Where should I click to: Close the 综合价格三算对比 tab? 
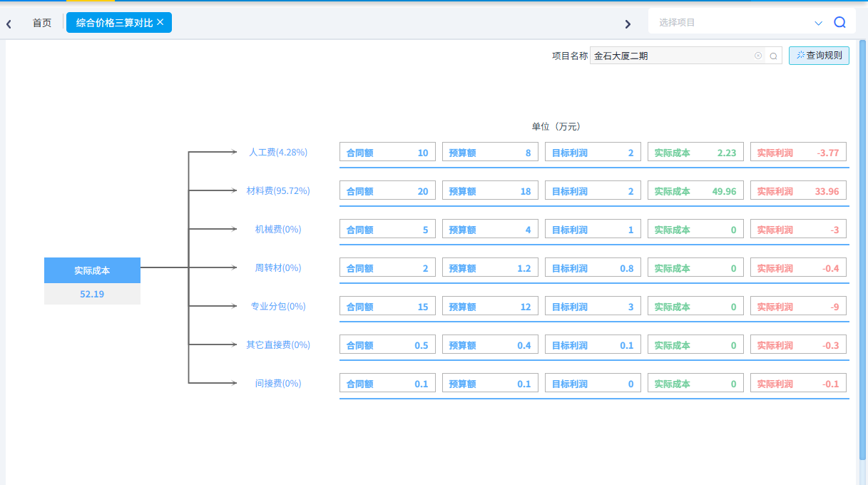point(160,22)
